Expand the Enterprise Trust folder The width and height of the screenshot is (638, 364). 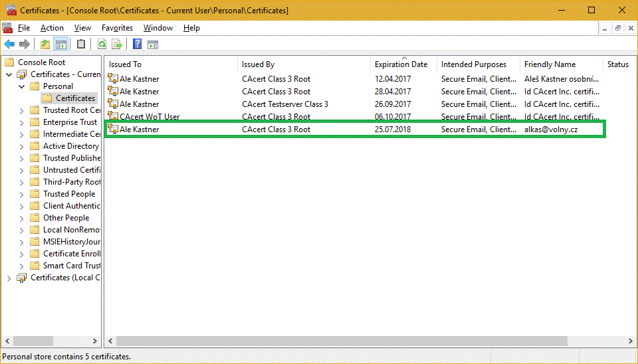pos(22,122)
